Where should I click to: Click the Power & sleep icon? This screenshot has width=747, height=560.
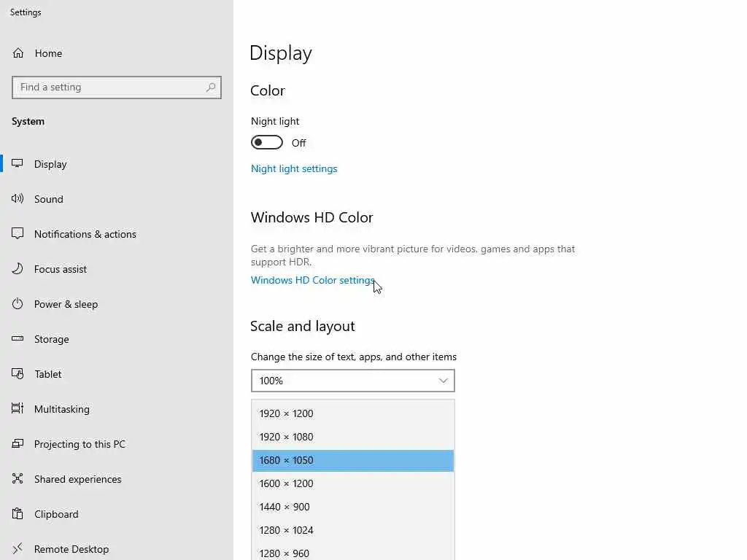(x=18, y=304)
